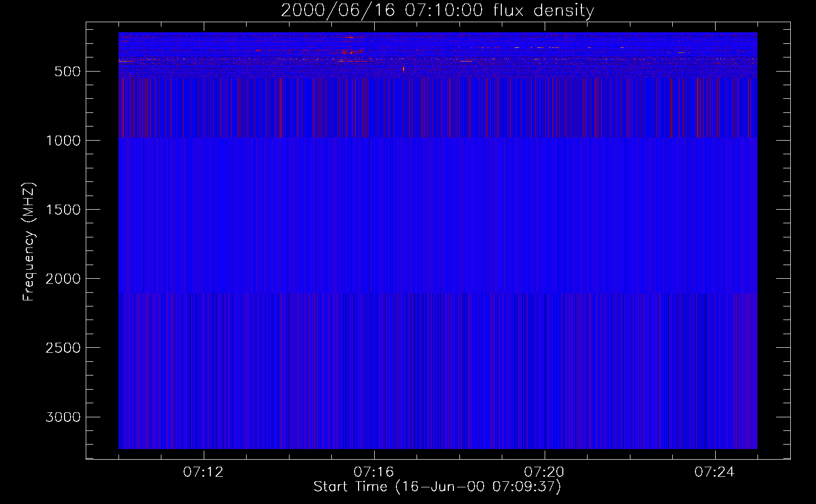Image resolution: width=816 pixels, height=504 pixels.
Task: Click the 1500 frequency tick label
Action: (63, 210)
